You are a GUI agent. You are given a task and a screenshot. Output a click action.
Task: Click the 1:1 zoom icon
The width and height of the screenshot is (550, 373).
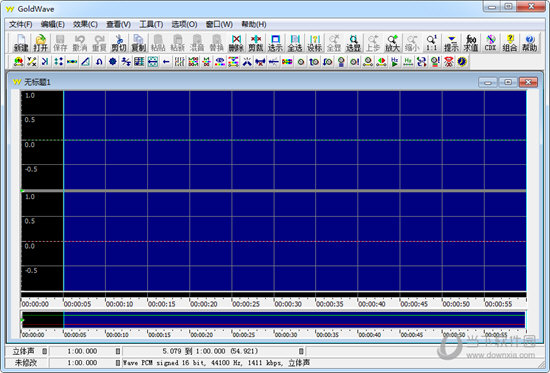click(x=432, y=43)
